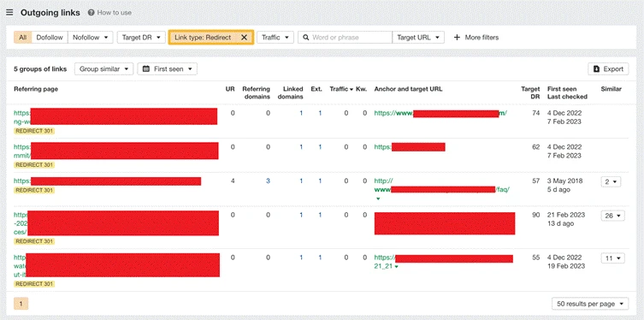This screenshot has height=320, width=644.
Task: Click the First seen column header
Action: [562, 89]
